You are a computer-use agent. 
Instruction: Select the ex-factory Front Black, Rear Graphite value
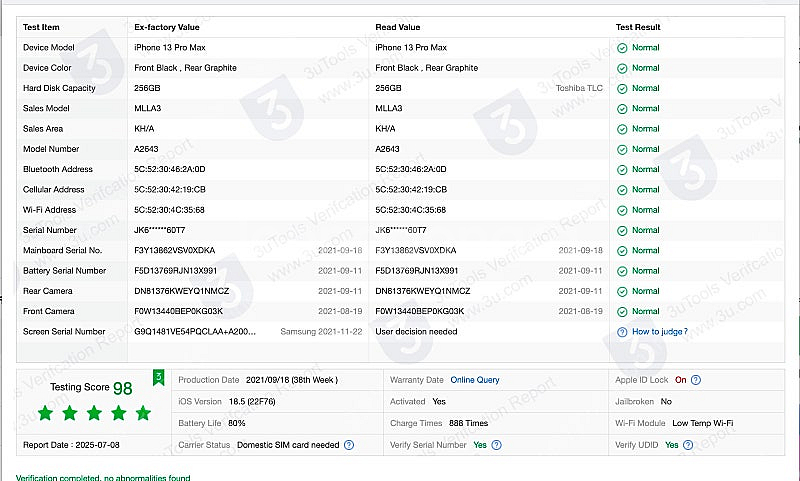point(185,68)
